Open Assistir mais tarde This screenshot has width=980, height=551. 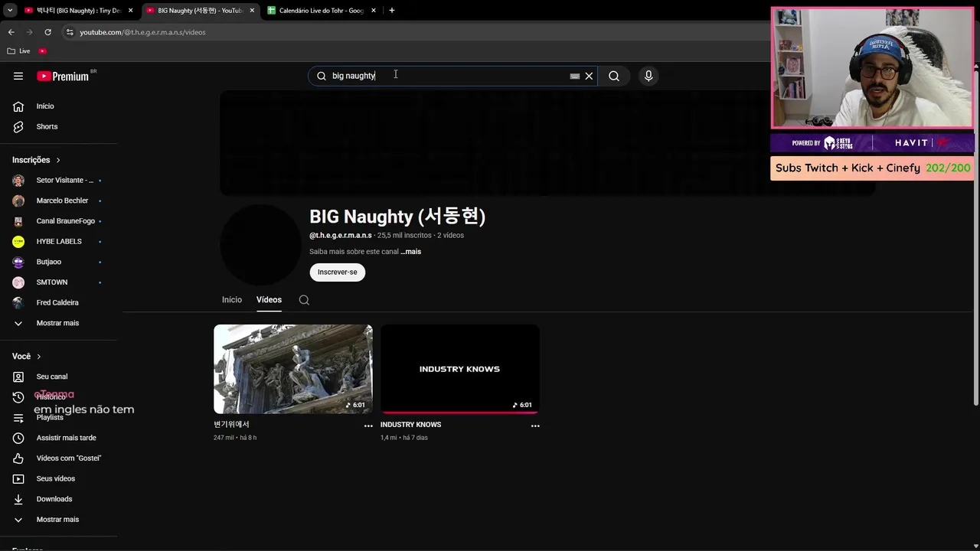coord(58,438)
